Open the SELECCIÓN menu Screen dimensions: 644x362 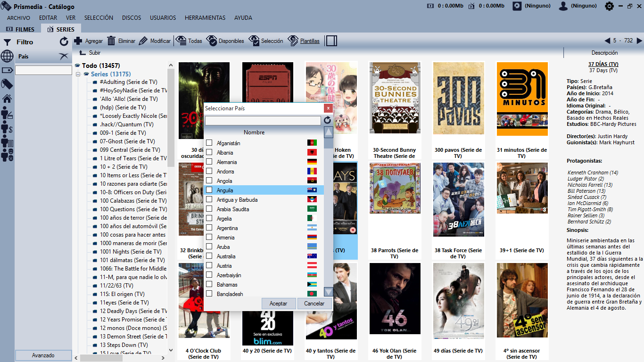click(x=99, y=18)
